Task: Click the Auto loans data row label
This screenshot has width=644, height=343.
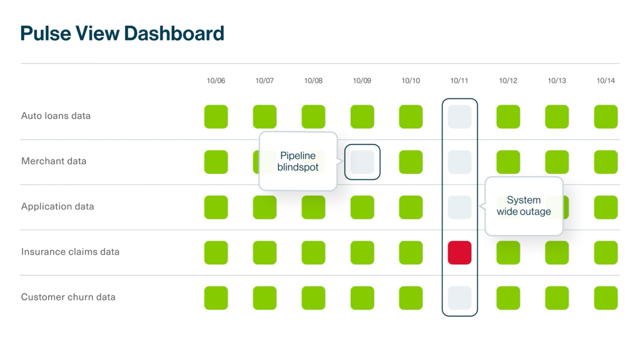Action: (56, 116)
